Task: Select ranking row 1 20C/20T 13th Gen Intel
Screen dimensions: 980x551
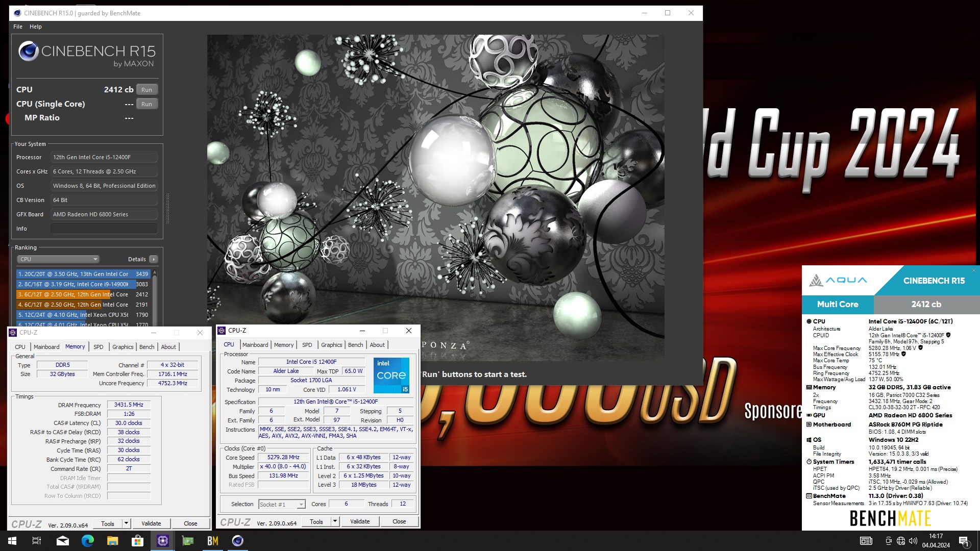Action: [83, 274]
